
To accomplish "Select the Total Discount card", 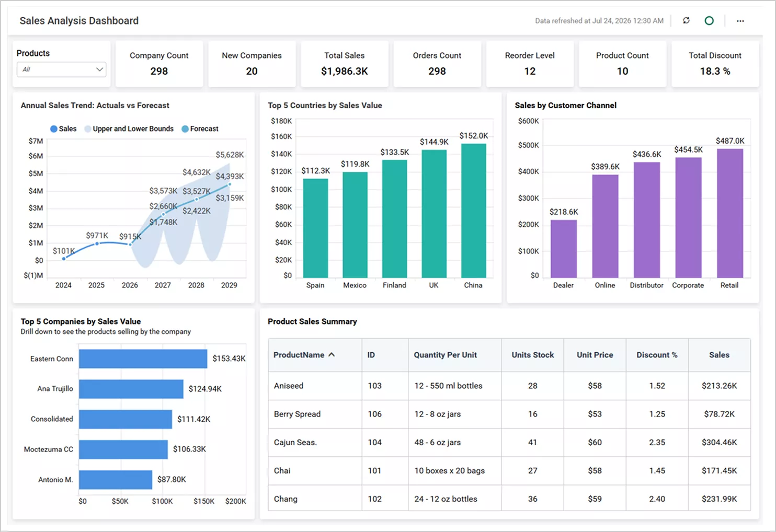I will [715, 64].
